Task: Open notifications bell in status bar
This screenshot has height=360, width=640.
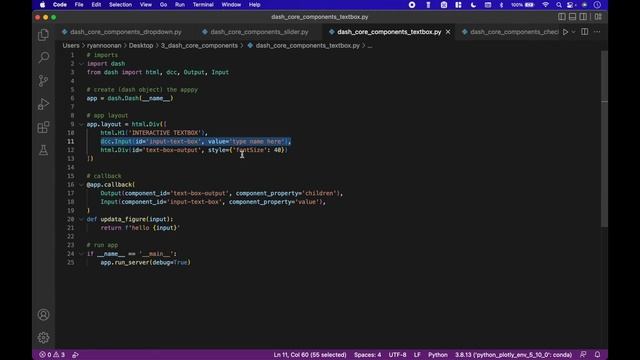Action: pyautogui.click(x=597, y=355)
